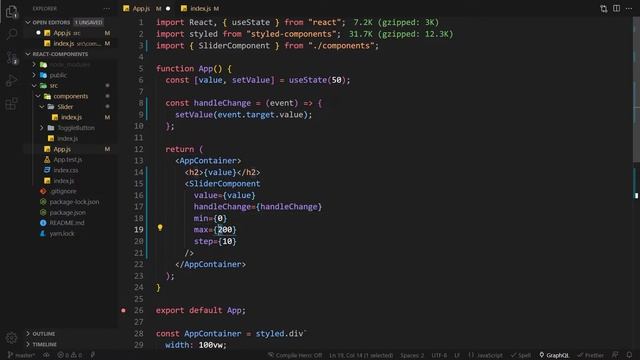Collapse the components folder
This screenshot has height=360, width=640.
[x=38, y=96]
